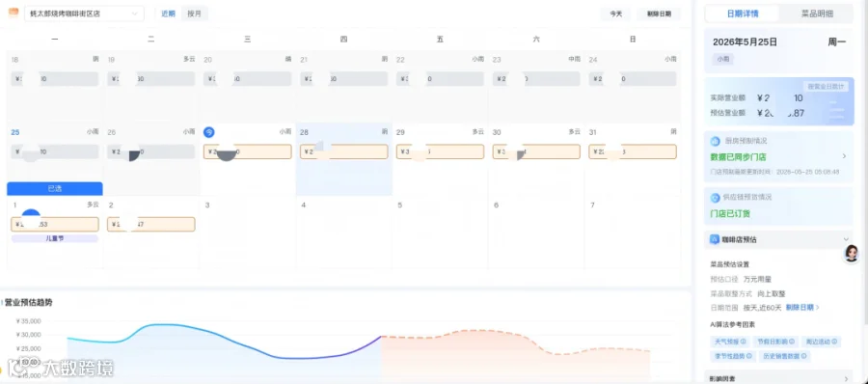Select the May 28 calendar cell

[343, 159]
